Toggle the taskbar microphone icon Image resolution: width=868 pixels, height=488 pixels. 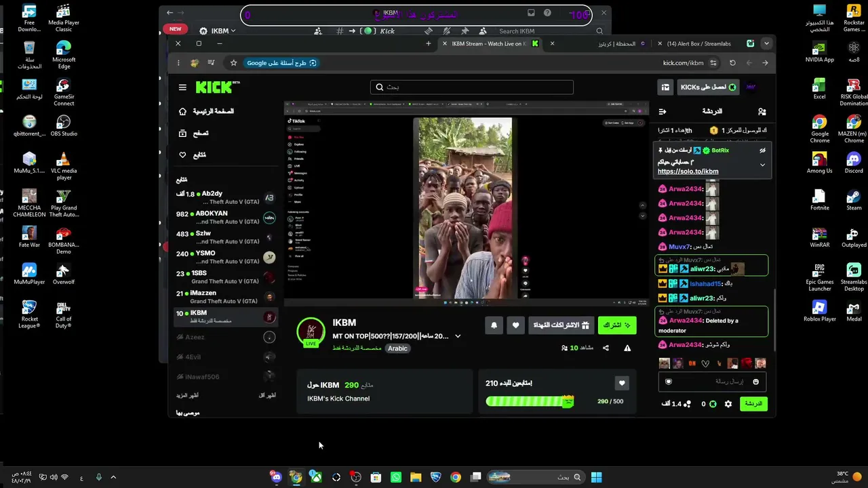[x=98, y=477]
